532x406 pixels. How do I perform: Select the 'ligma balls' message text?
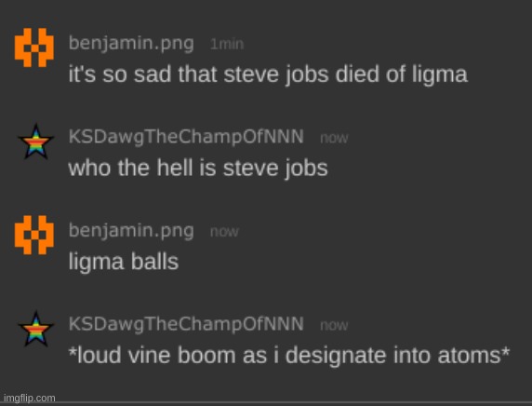[x=124, y=263]
